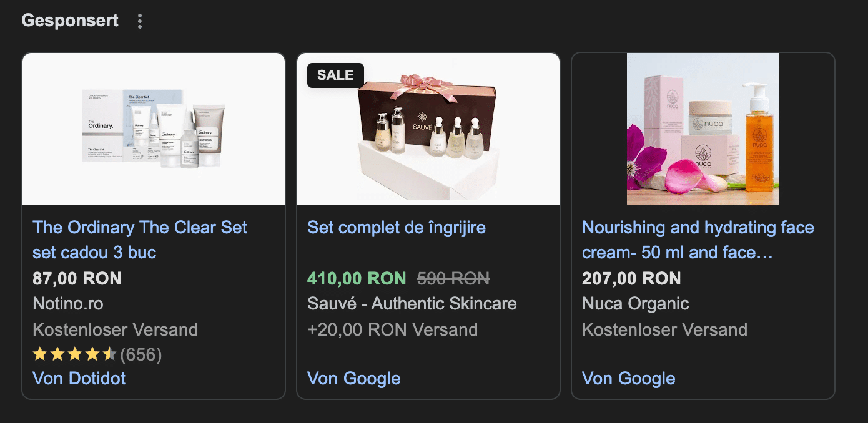Click the 87,00 RON price
Viewport: 868px width, 423px height.
(77, 278)
